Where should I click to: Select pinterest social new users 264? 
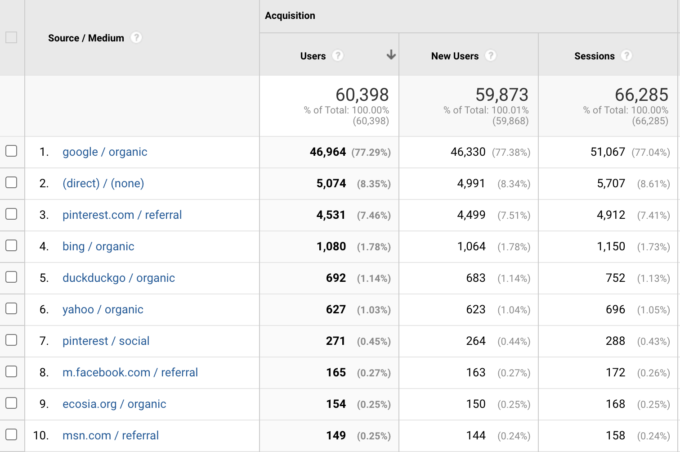pyautogui.click(x=476, y=341)
